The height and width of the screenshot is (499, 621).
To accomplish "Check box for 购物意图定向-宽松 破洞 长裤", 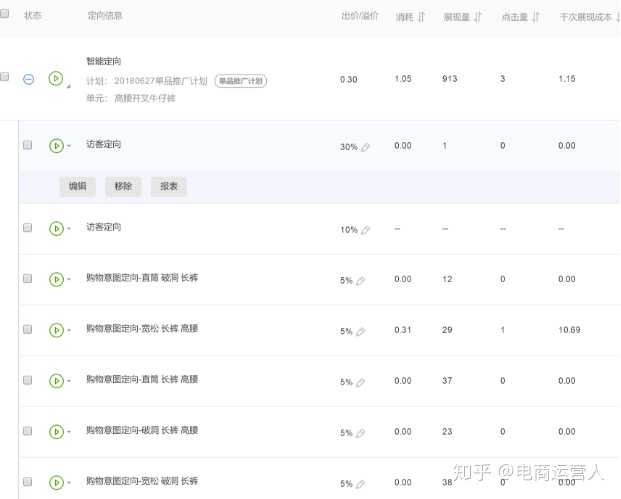I will pos(27,482).
